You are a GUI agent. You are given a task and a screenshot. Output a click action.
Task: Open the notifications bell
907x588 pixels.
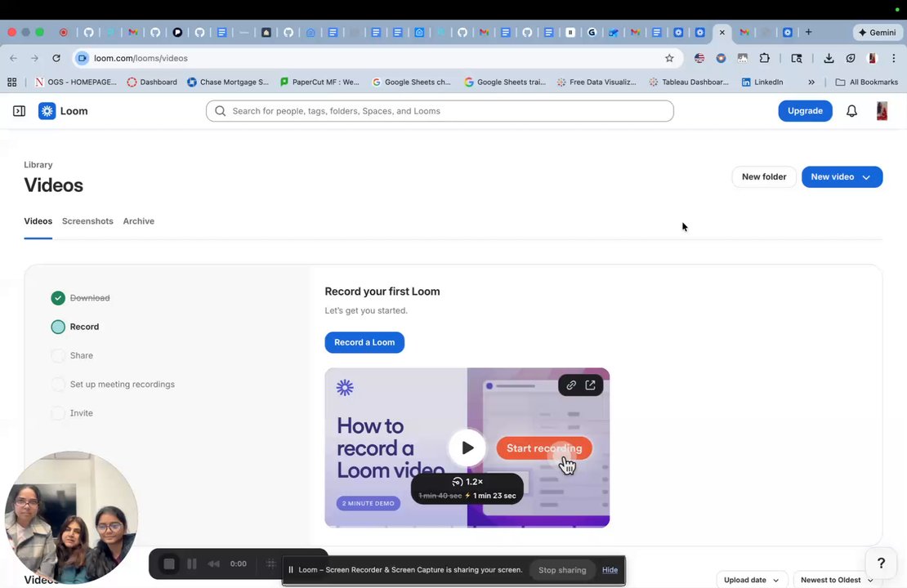click(851, 111)
